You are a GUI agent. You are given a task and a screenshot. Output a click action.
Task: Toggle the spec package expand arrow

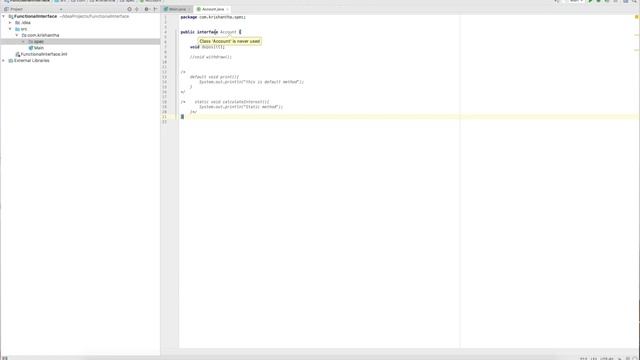[x=23, y=42]
